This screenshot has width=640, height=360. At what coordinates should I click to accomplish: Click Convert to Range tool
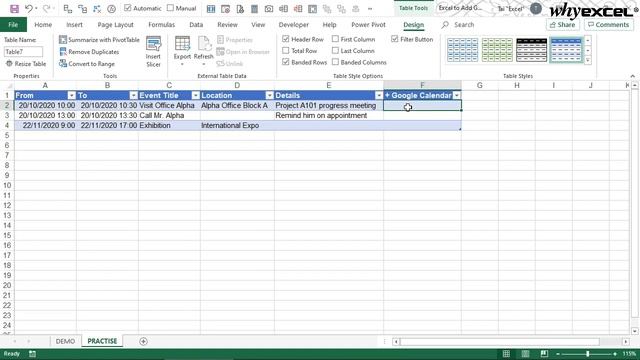[x=87, y=64]
